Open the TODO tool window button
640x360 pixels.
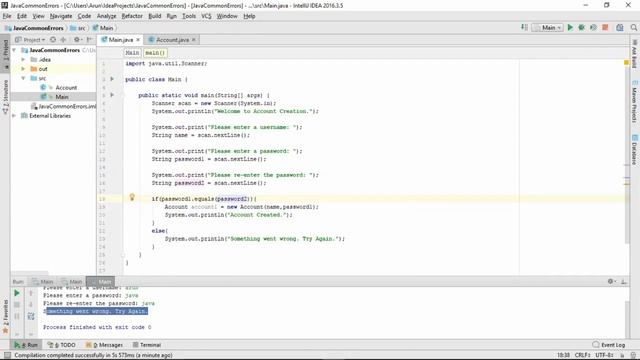61,345
